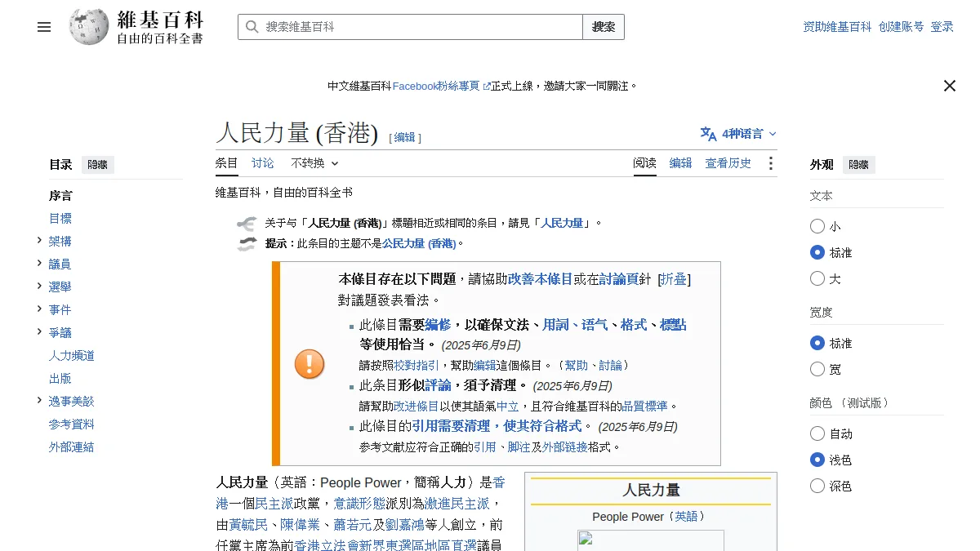980x551 pixels.
Task: Open the three-dot more options menu
Action: pyautogui.click(x=770, y=163)
